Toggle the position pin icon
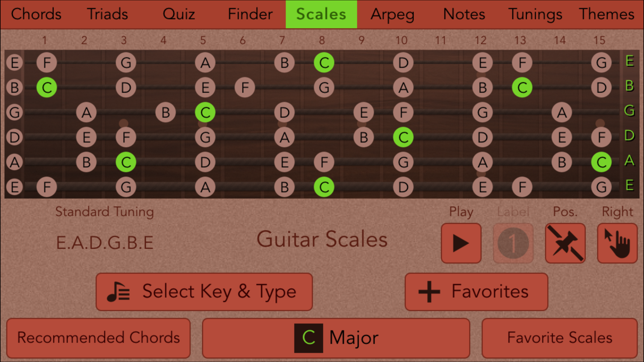The width and height of the screenshot is (644, 362). pyautogui.click(x=565, y=243)
